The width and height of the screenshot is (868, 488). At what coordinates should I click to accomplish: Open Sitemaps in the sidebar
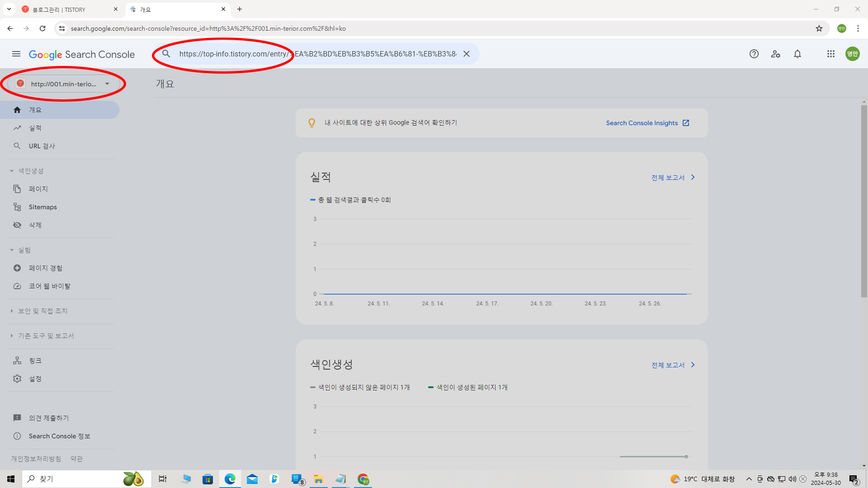[x=42, y=207]
